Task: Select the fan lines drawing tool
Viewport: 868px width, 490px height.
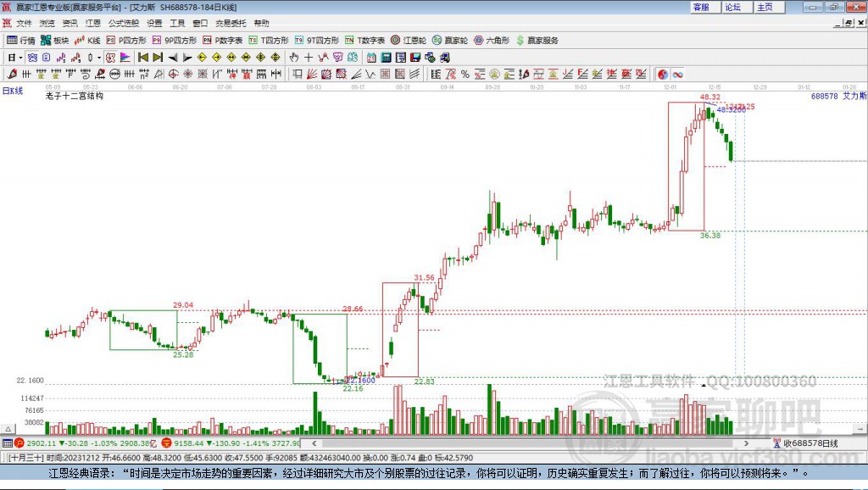Action: click(312, 75)
